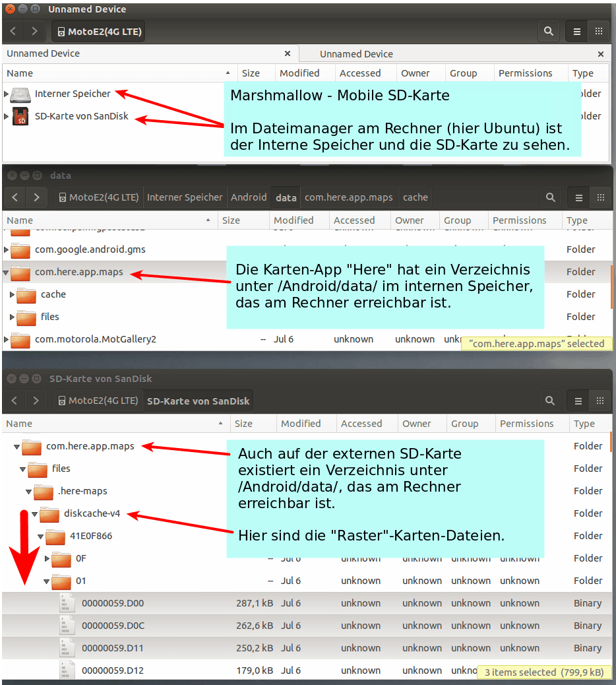Select the files folder in SD-Karte window
The width and height of the screenshot is (616, 685).
(x=61, y=469)
